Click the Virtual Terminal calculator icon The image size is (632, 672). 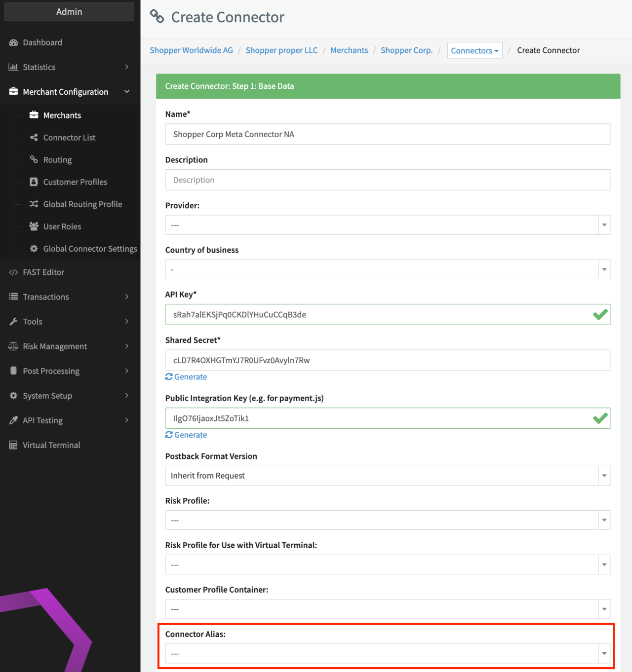(x=13, y=445)
